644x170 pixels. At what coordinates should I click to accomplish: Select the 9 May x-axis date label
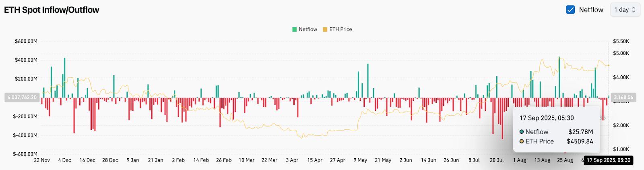tap(360, 160)
